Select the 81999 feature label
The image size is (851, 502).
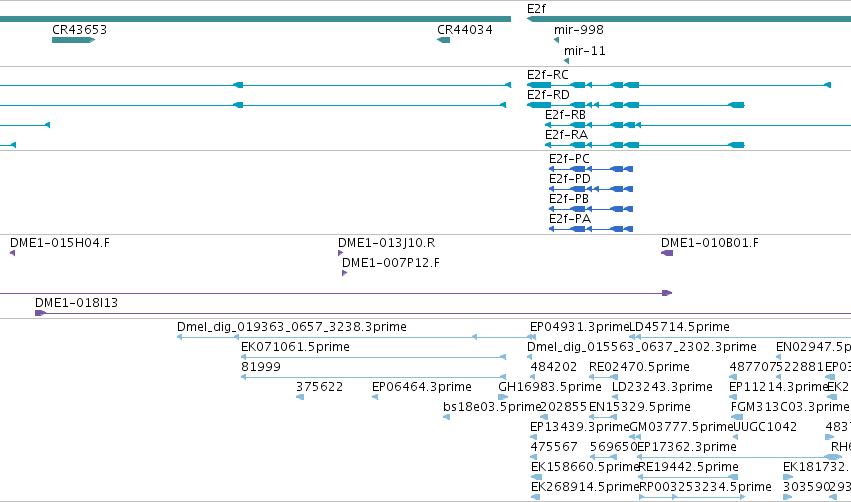pyautogui.click(x=261, y=367)
